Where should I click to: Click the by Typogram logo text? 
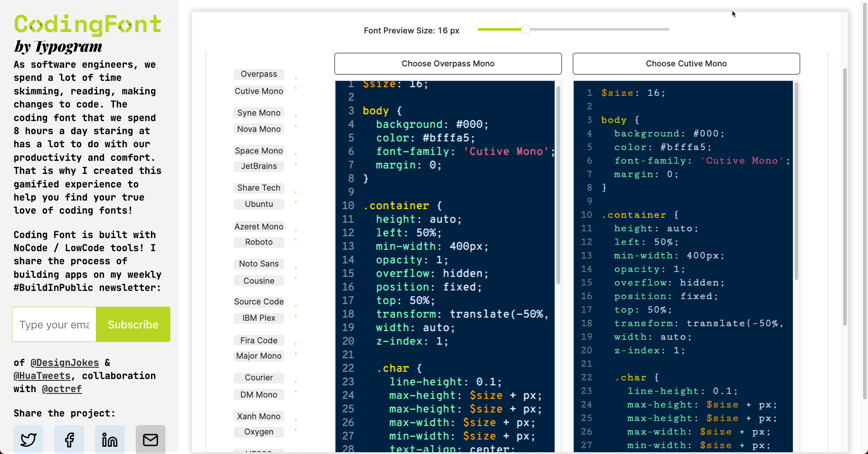pos(58,47)
